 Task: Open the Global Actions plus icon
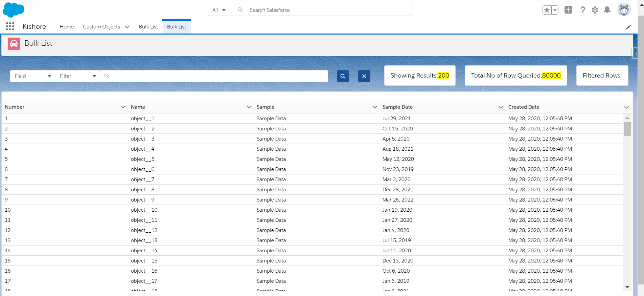point(568,10)
